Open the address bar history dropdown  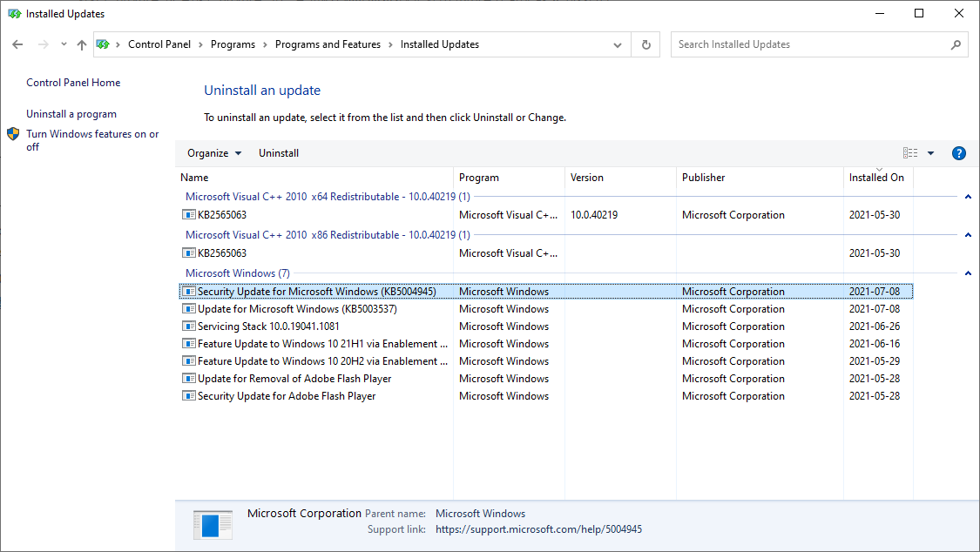tap(618, 45)
